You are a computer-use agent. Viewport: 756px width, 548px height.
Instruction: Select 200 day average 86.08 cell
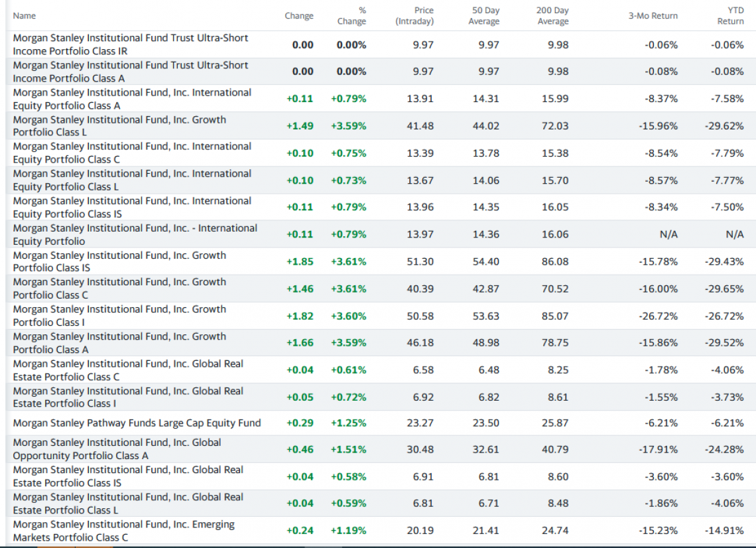tap(556, 261)
